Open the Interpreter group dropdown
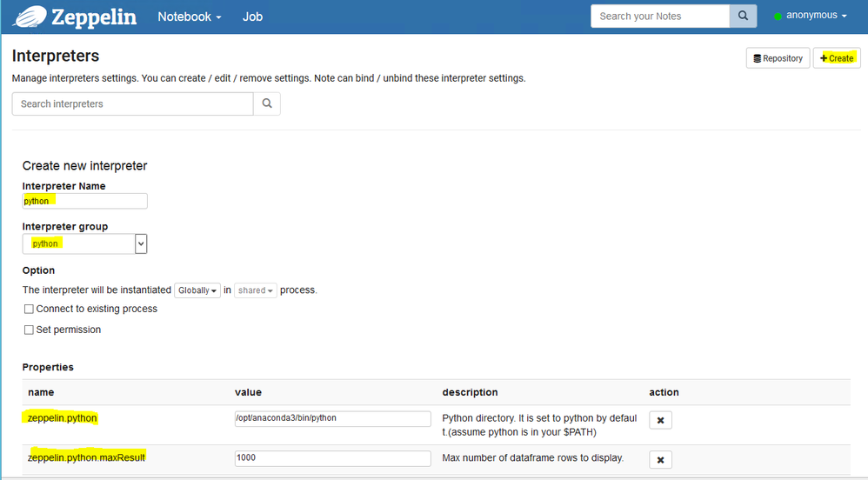 click(84, 243)
